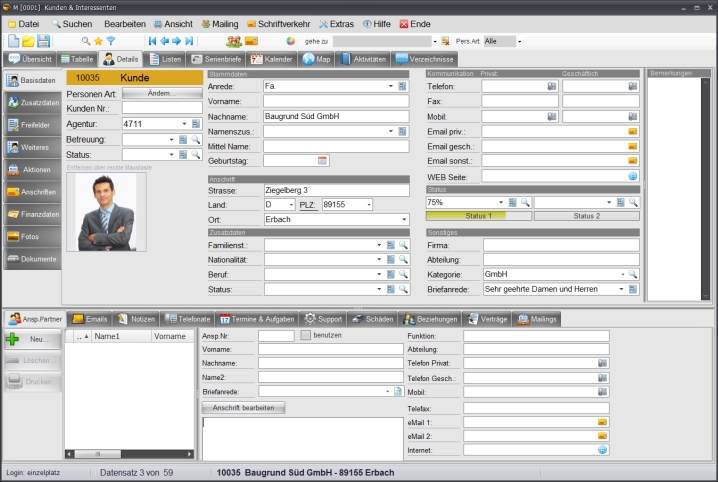Expand the Ort dropdown list
This screenshot has width=718, height=482.
(x=403, y=220)
